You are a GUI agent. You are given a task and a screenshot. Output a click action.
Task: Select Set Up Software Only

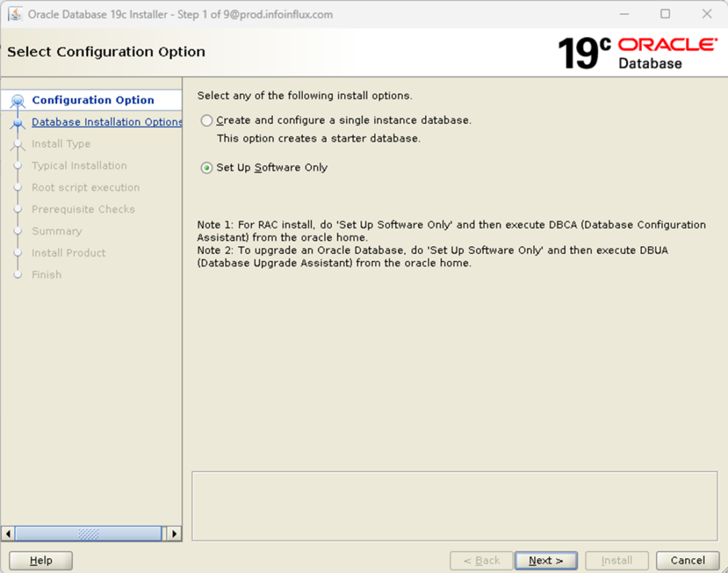(x=206, y=168)
